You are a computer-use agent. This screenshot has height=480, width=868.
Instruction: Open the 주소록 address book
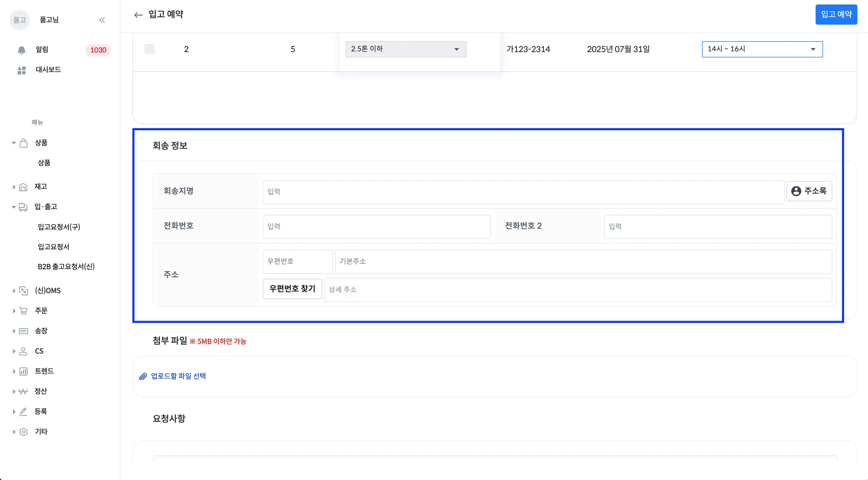point(809,191)
